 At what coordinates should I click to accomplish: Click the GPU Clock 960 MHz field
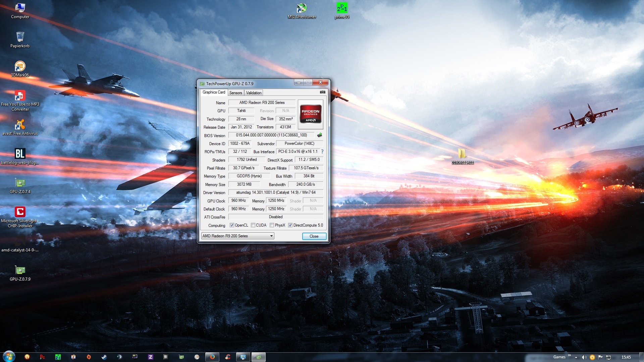(238, 200)
